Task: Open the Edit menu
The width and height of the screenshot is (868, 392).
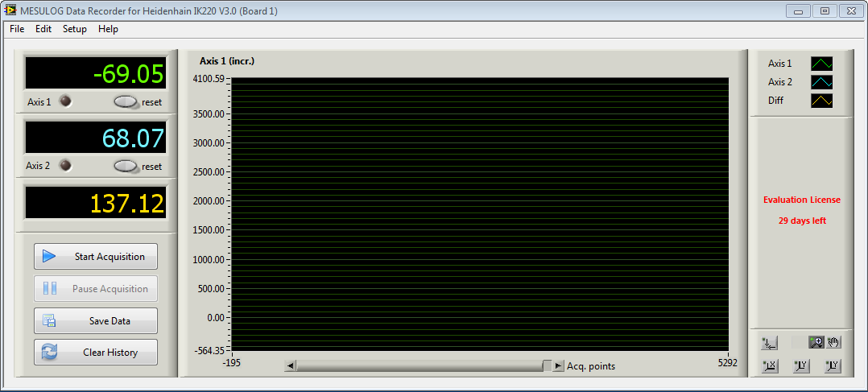Action: (x=43, y=29)
